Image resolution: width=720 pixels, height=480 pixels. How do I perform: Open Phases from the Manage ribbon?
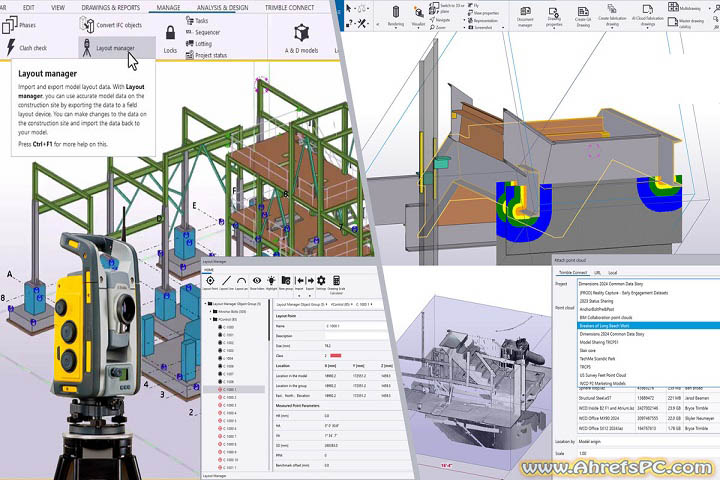pyautogui.click(x=19, y=25)
